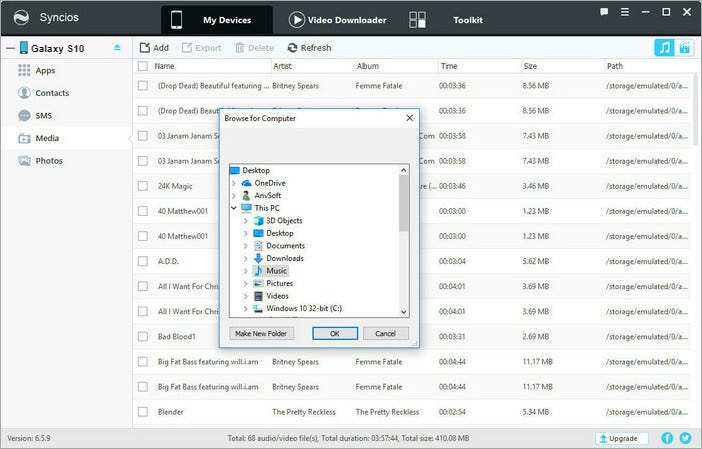Viewport: 702px width, 449px height.
Task: Switch to Toolkit tab
Action: [x=446, y=20]
